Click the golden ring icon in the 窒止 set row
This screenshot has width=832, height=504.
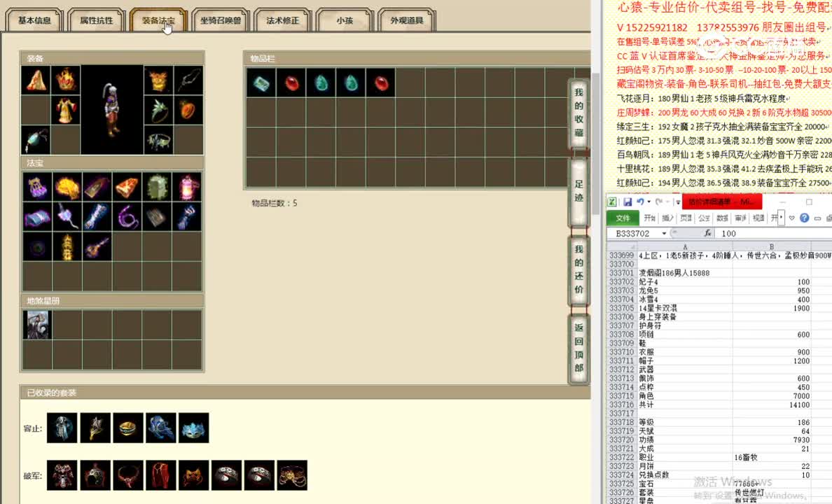tap(128, 429)
